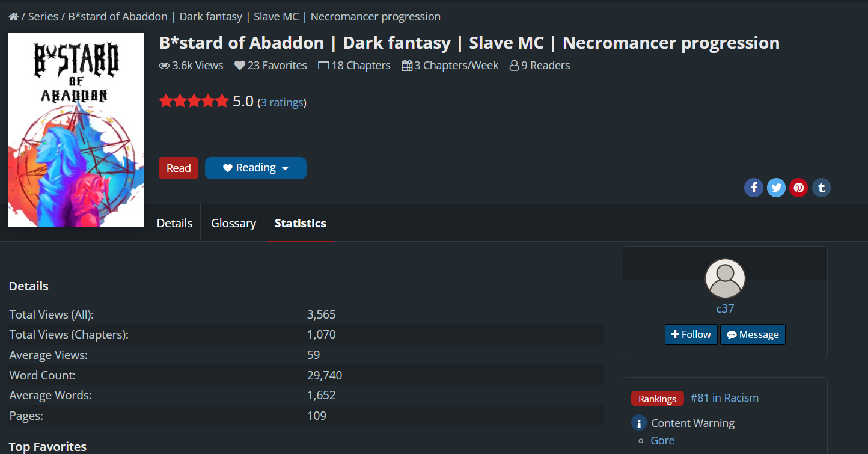Message author c37
Screen dimensions: 868x454
coord(753,334)
